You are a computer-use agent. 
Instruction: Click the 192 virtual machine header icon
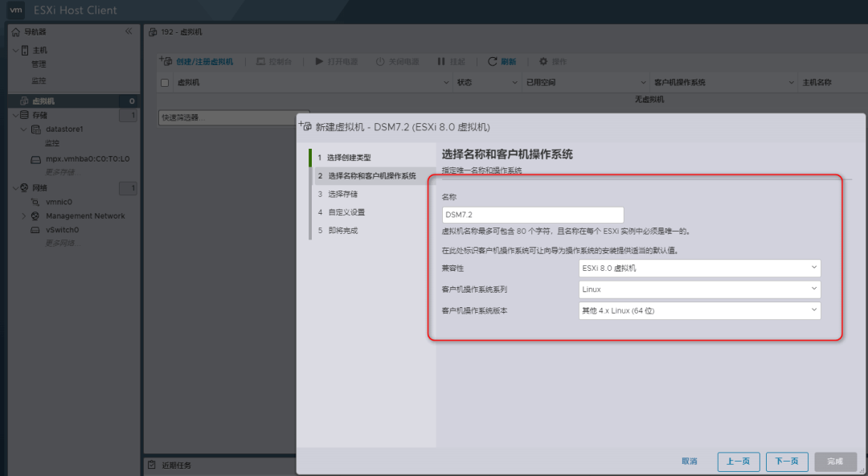point(153,32)
